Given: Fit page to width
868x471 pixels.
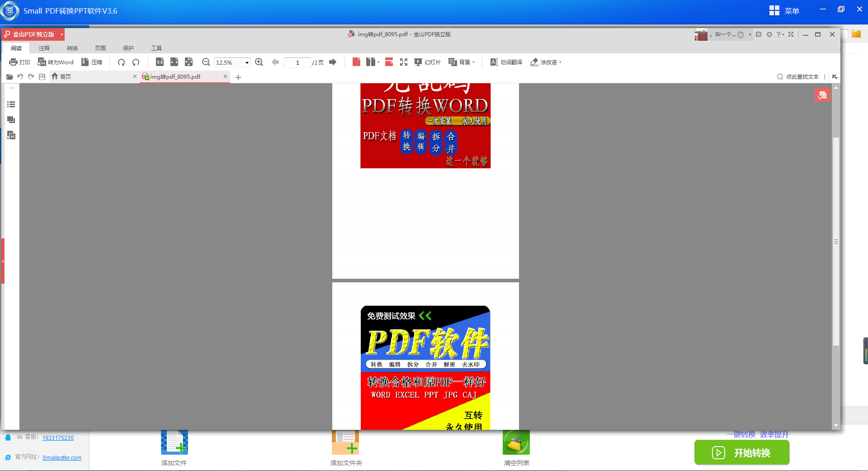Looking at the screenshot, I should [x=174, y=62].
